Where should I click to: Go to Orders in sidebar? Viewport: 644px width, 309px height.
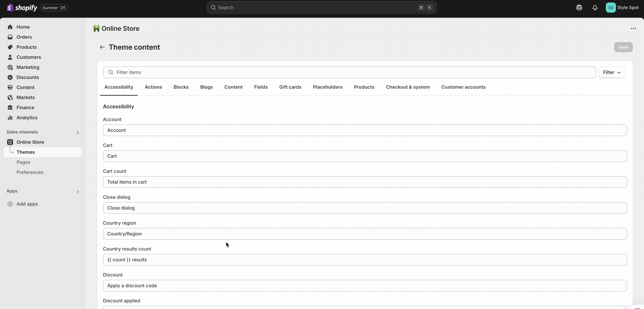24,37
